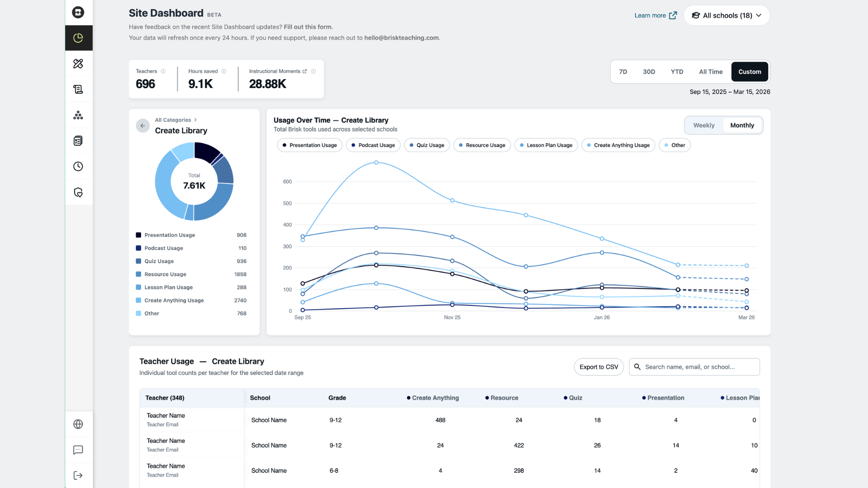The height and width of the screenshot is (488, 868).
Task: Hide the Create Anything Usage line chip
Action: click(618, 145)
